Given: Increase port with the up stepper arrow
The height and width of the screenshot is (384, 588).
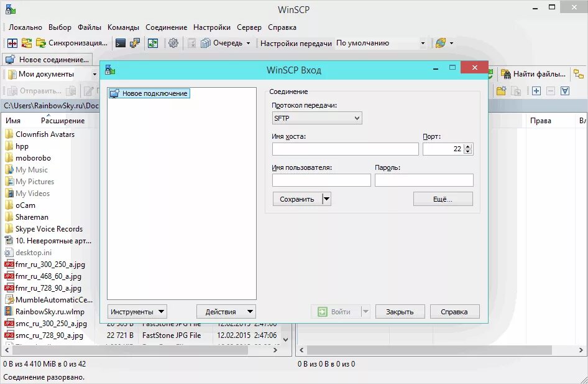Looking at the screenshot, I should coord(467,146).
